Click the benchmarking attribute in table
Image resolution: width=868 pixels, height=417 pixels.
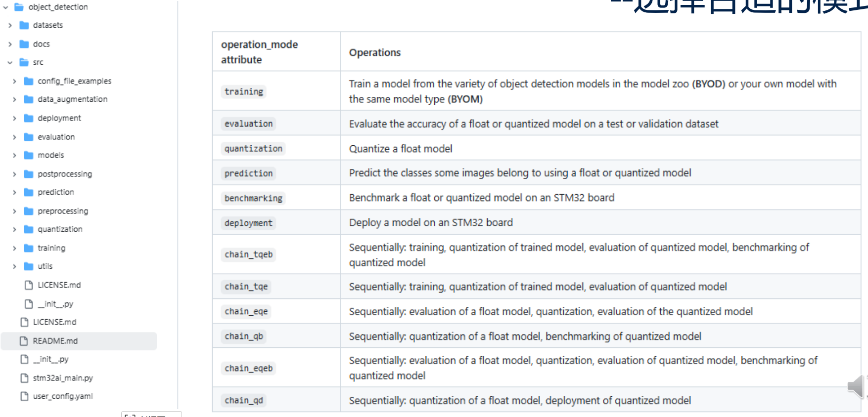coord(253,198)
